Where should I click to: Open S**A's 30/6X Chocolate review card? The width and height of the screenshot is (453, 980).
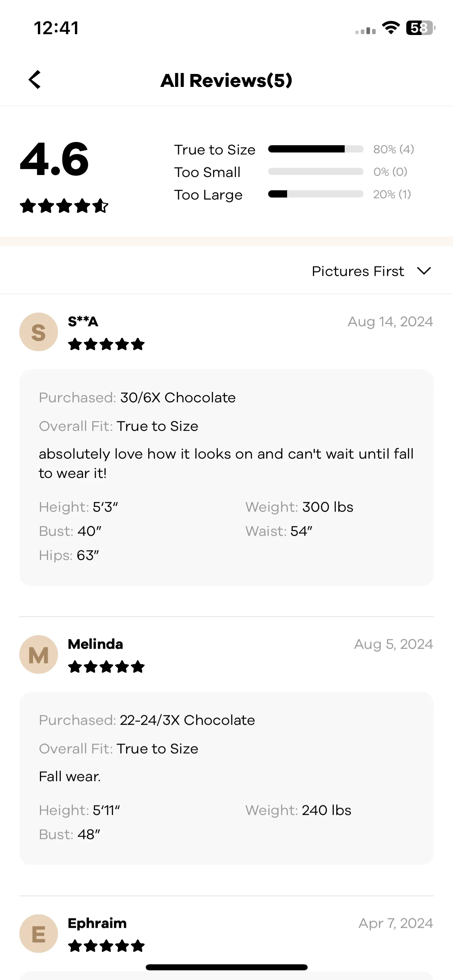[x=226, y=478]
